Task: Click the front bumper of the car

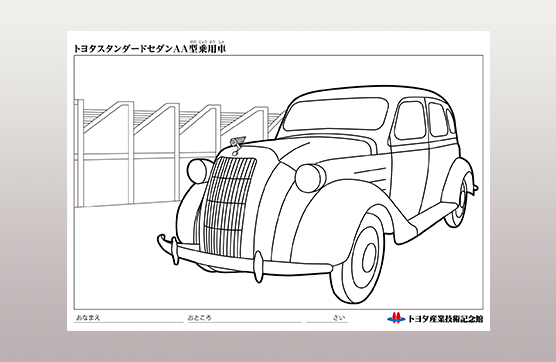Action: click(x=244, y=258)
